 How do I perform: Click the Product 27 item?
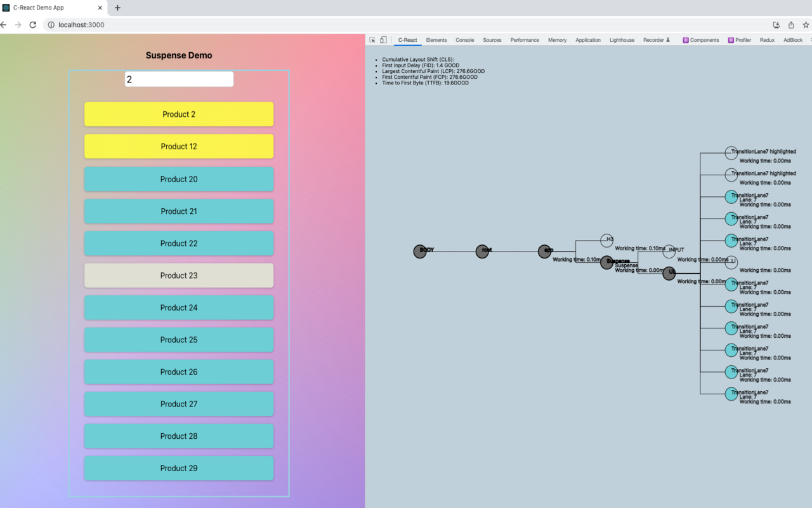(x=179, y=404)
